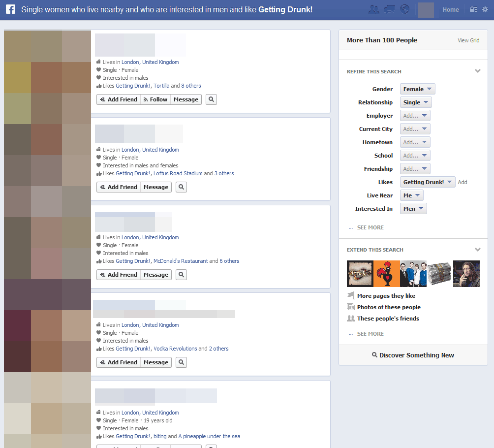Image resolution: width=494 pixels, height=448 pixels.
Task: Add Friend in Loftus Road Stadium result
Action: pos(119,187)
